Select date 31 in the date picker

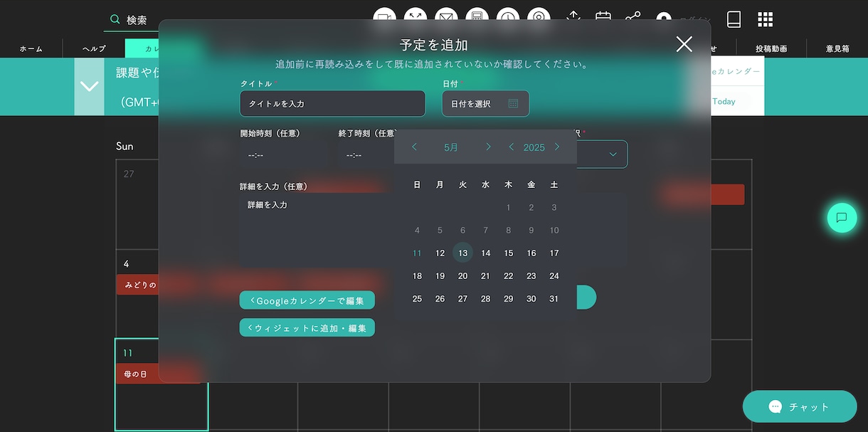click(554, 298)
